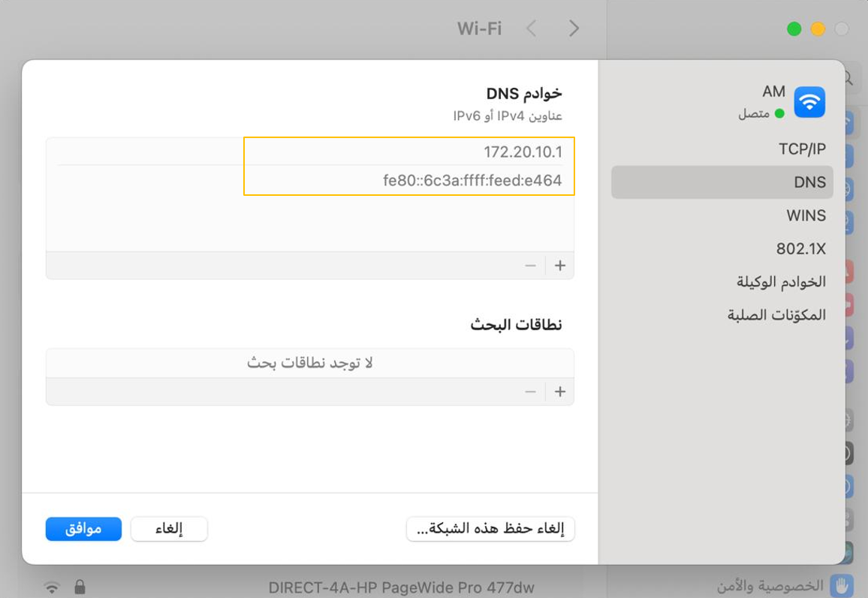Select the Wi-Fi icon next to AM network
The height and width of the screenshot is (598, 868).
click(x=808, y=102)
